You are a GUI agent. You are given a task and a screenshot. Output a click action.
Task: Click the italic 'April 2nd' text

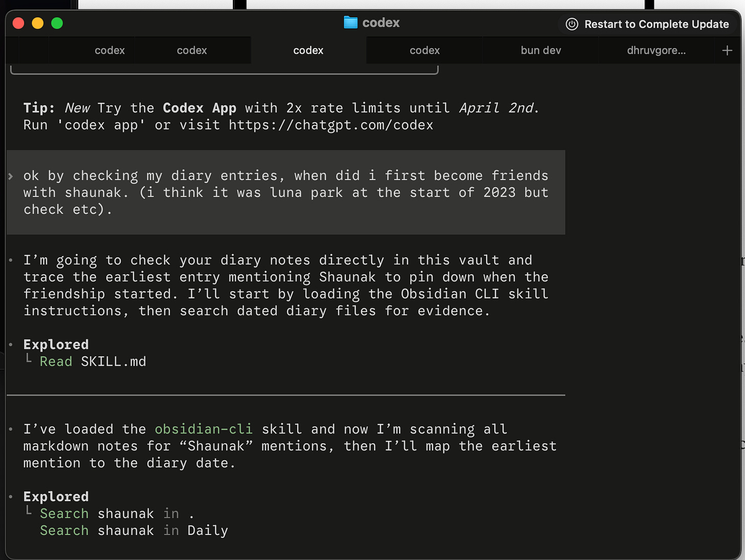(x=496, y=108)
